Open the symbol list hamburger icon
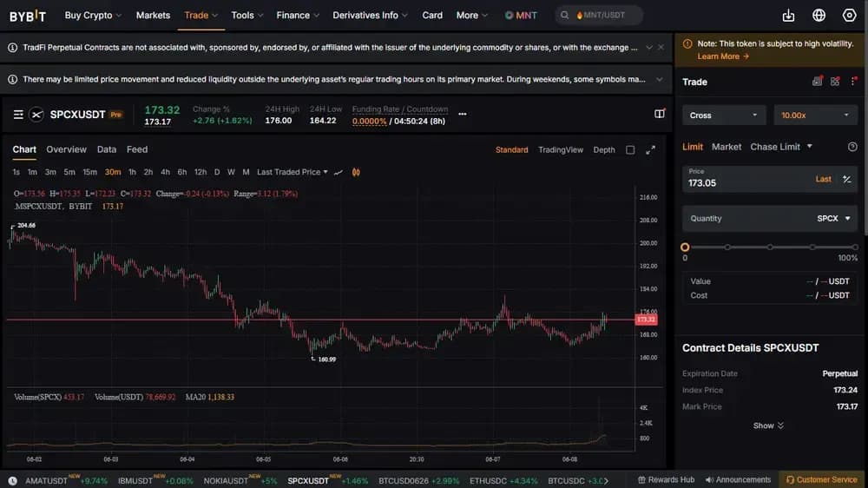868x488 pixels. (x=18, y=115)
